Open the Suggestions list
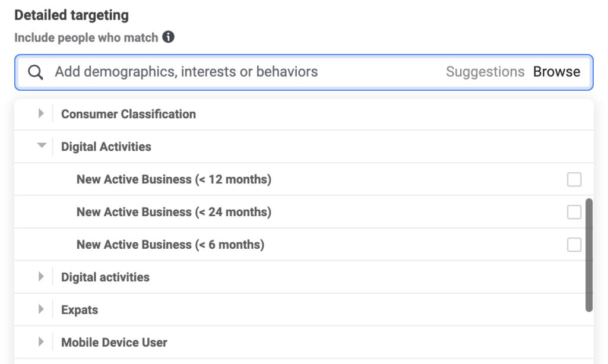This screenshot has width=608, height=364. tap(484, 71)
